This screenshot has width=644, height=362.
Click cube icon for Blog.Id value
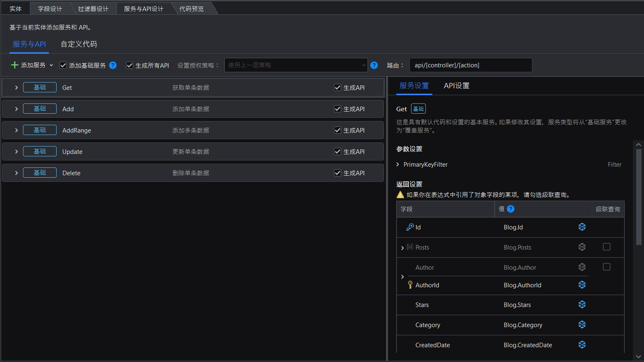(582, 227)
